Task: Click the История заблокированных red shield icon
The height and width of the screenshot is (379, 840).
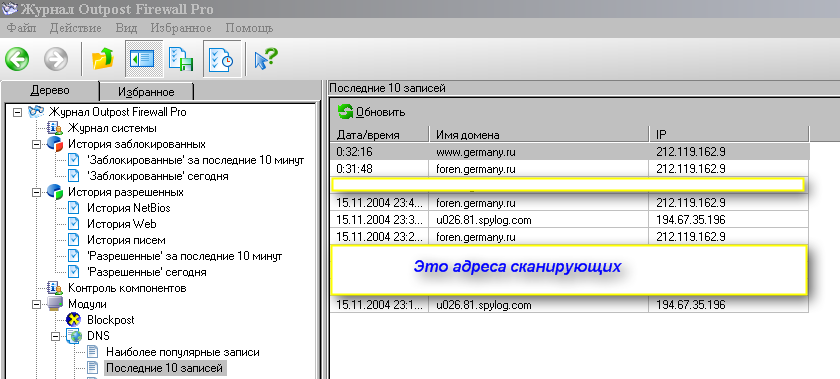Action: (x=55, y=144)
